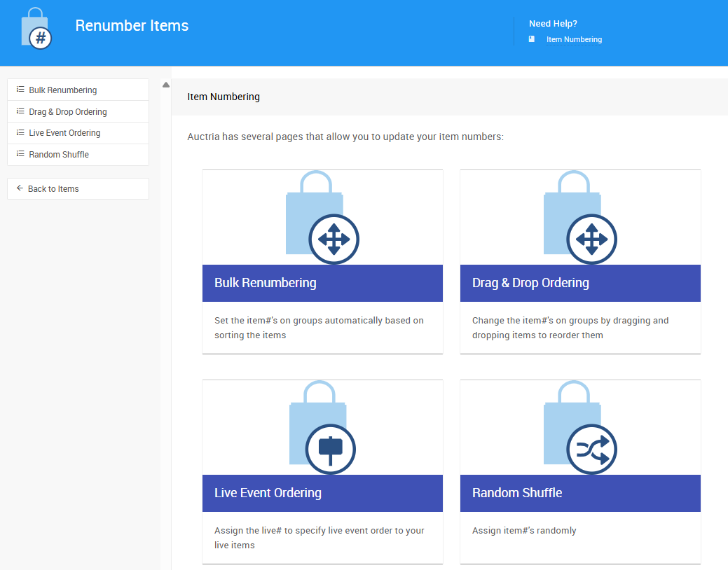Click the Random Shuffle crossed-arrows icon

tap(591, 450)
